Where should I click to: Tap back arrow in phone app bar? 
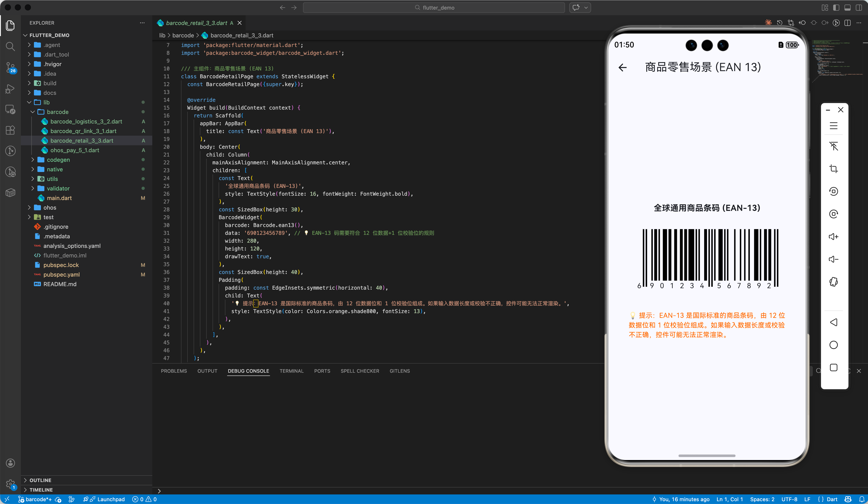622,67
